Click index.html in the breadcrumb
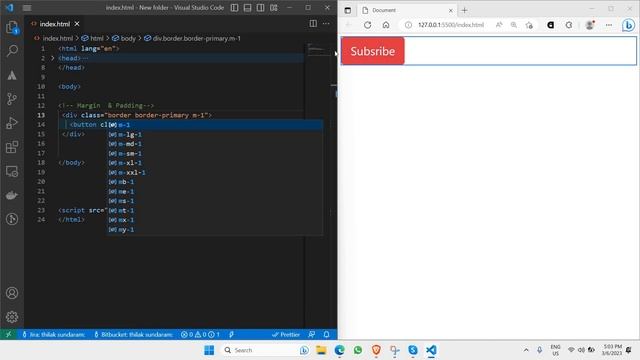 point(58,38)
